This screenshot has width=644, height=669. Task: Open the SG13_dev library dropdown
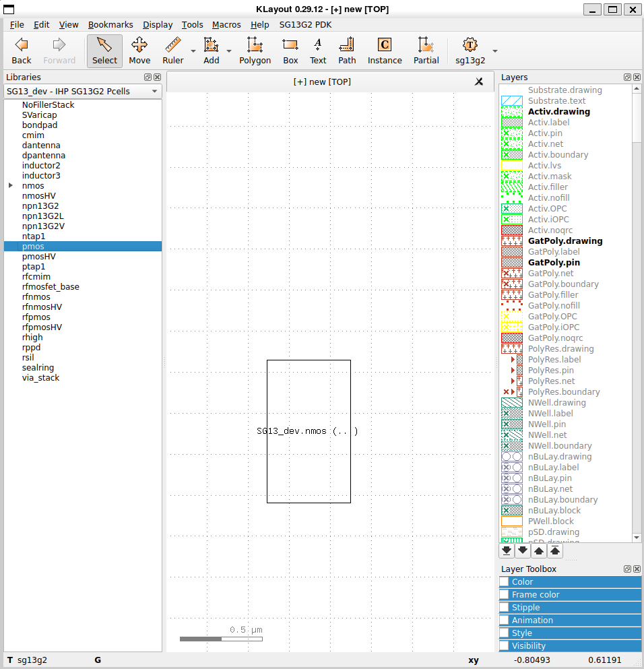82,91
